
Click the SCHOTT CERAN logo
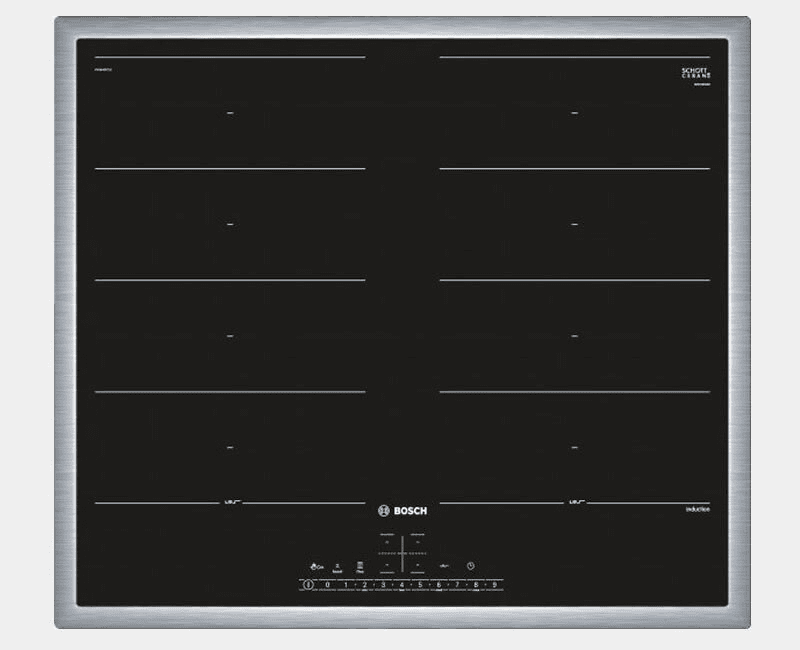coord(696,73)
